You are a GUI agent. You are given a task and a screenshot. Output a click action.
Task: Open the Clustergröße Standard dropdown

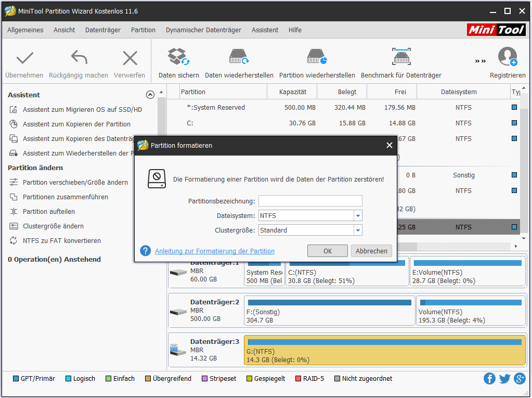[x=358, y=230]
